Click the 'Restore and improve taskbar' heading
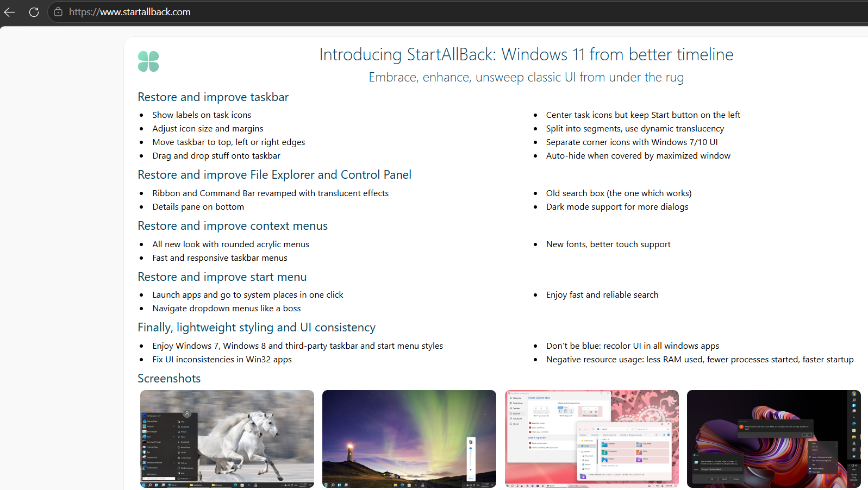Viewport: 868px width, 490px height. click(x=213, y=97)
